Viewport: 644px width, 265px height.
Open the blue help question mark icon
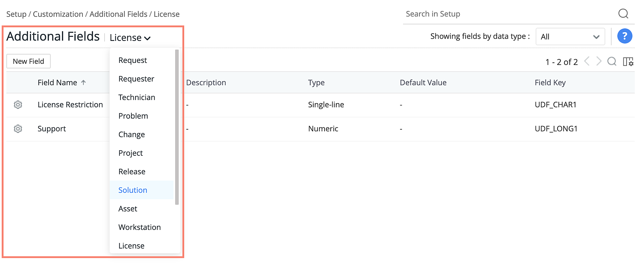point(624,36)
